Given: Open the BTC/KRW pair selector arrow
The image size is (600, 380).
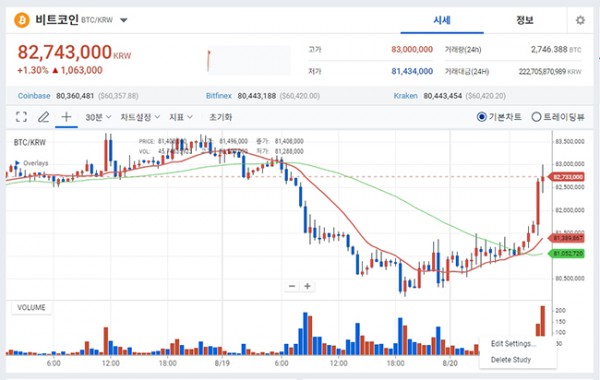Looking at the screenshot, I should pyautogui.click(x=124, y=20).
